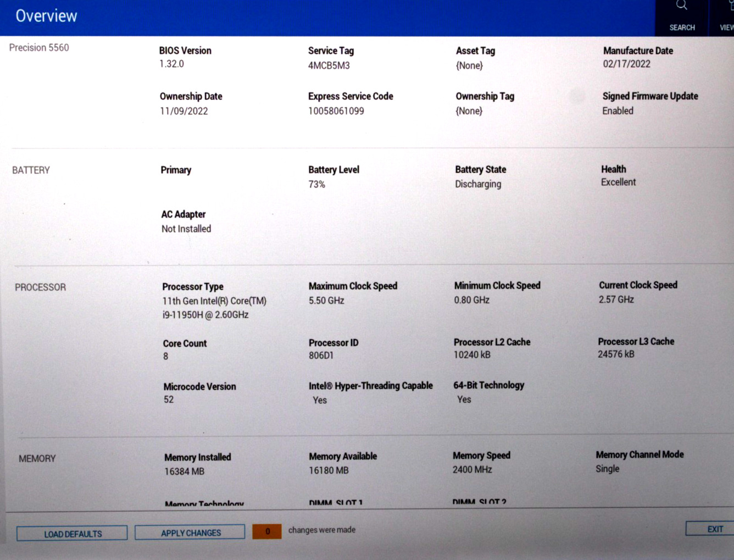Select the Service Tag value 4MCB5M3

click(x=329, y=65)
